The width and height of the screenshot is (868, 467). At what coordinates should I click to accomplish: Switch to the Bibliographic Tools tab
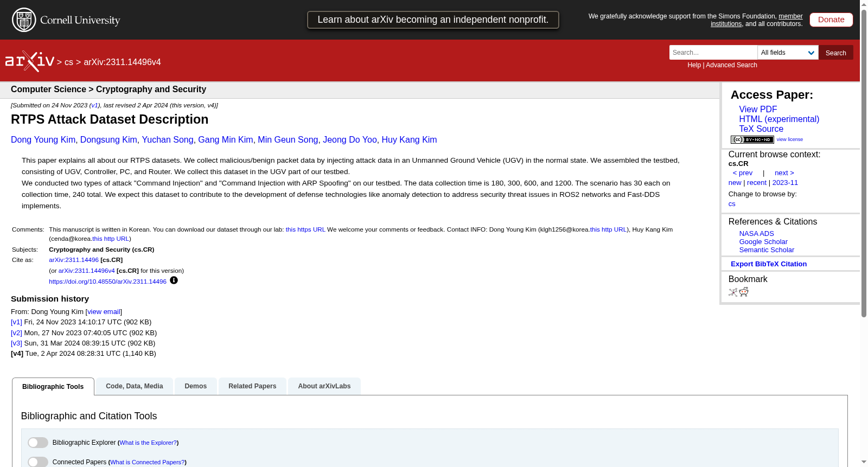click(x=53, y=387)
